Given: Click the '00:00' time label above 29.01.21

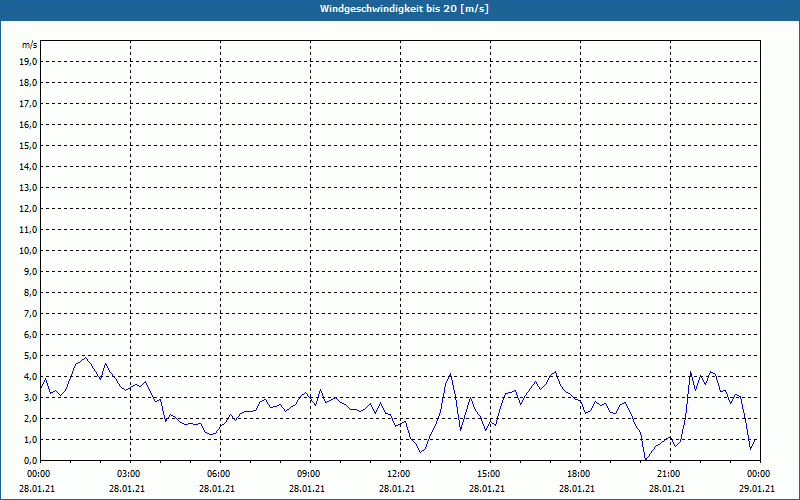Looking at the screenshot, I should coord(758,474).
